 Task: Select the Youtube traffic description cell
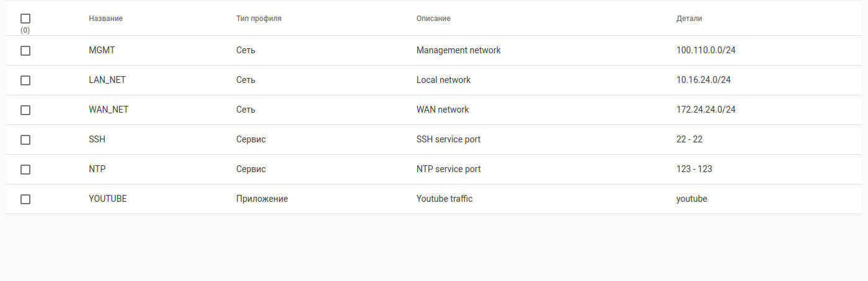pos(444,199)
